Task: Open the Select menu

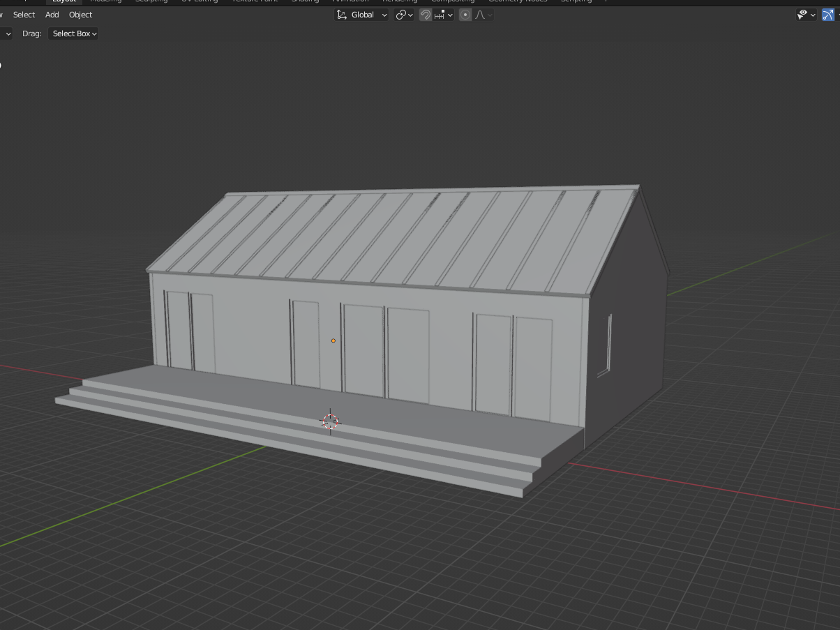Action: tap(24, 15)
